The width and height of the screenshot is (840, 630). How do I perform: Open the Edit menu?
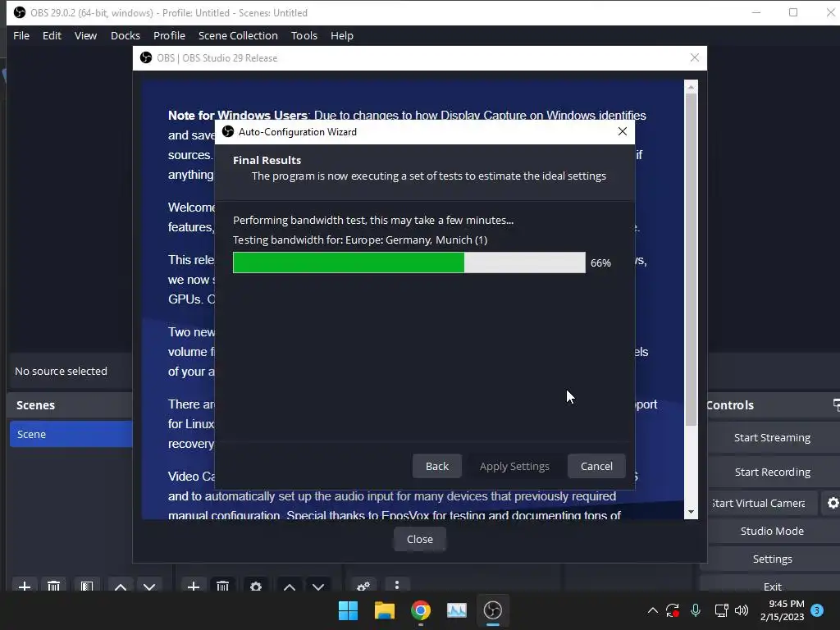52,35
